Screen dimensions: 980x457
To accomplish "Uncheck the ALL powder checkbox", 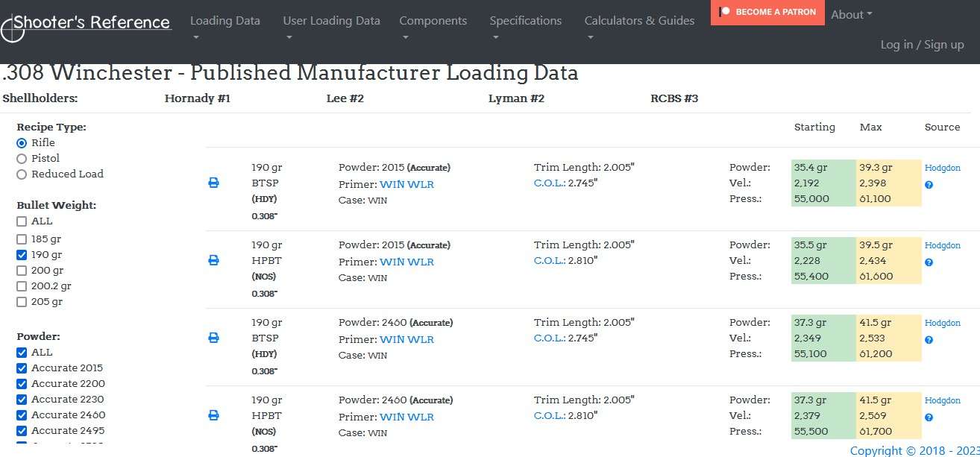I will pyautogui.click(x=22, y=352).
